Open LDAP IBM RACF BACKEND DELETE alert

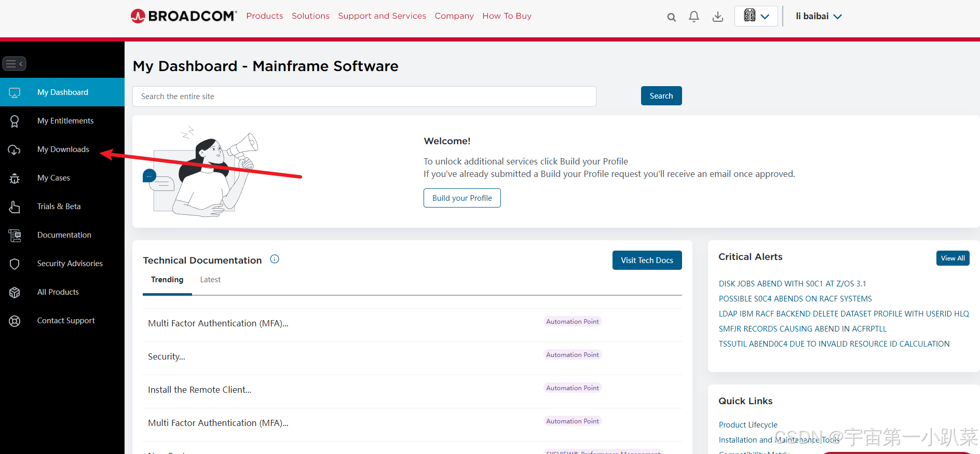point(844,314)
